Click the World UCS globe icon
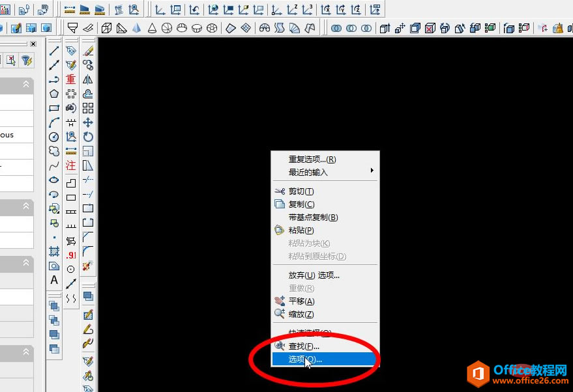Viewport: 573px width, 392px height. [x=213, y=10]
